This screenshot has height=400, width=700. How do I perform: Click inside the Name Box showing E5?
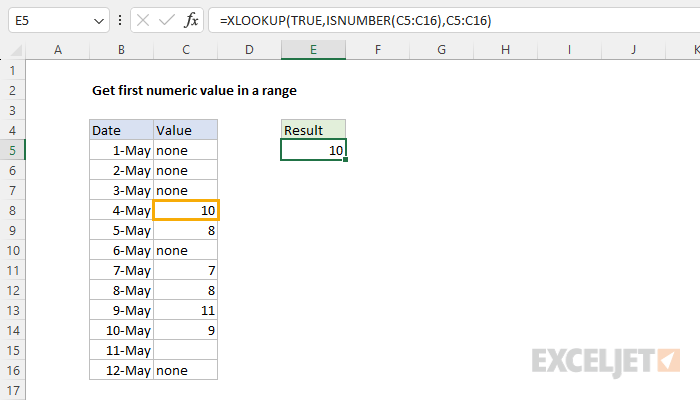click(45, 21)
